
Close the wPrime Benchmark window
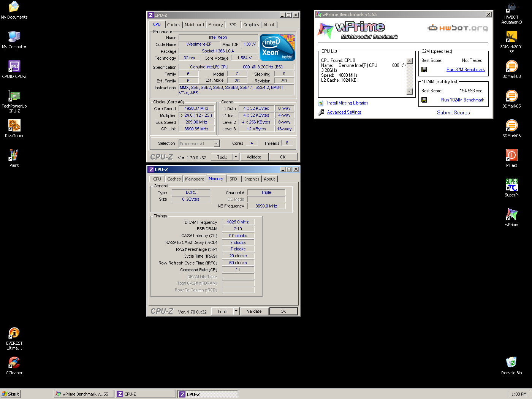(x=489, y=14)
